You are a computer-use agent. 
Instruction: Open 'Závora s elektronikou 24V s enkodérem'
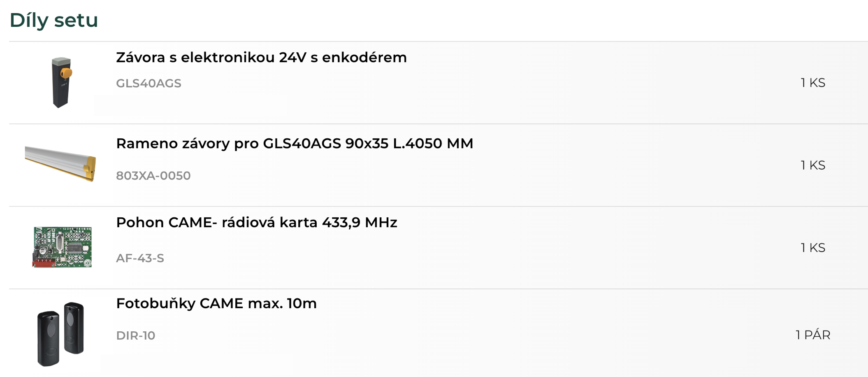click(x=261, y=58)
